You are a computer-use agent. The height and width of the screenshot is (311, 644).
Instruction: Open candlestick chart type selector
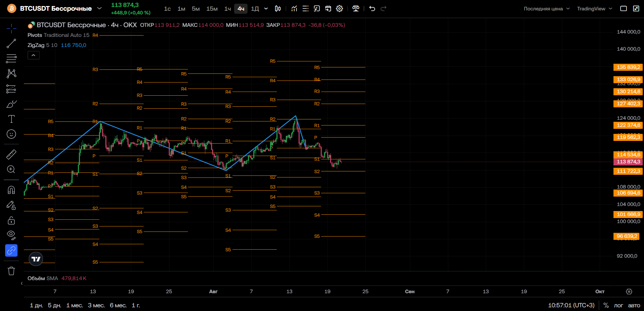coord(278,9)
